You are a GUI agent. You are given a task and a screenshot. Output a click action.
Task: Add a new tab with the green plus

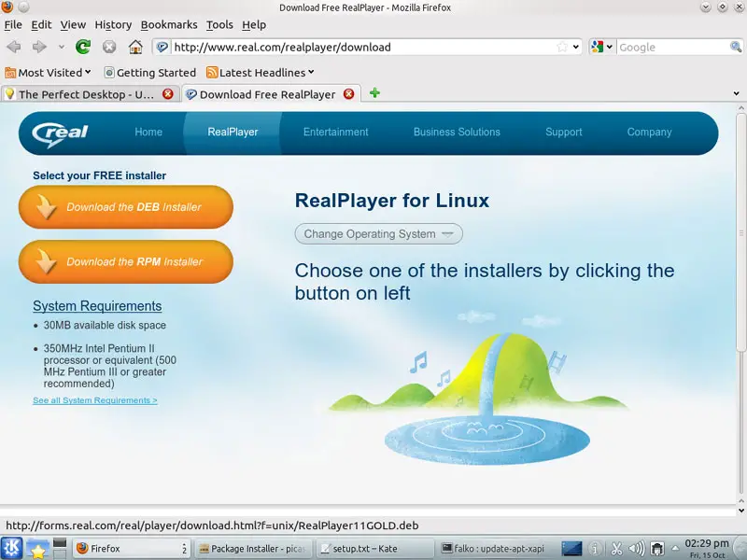374,93
